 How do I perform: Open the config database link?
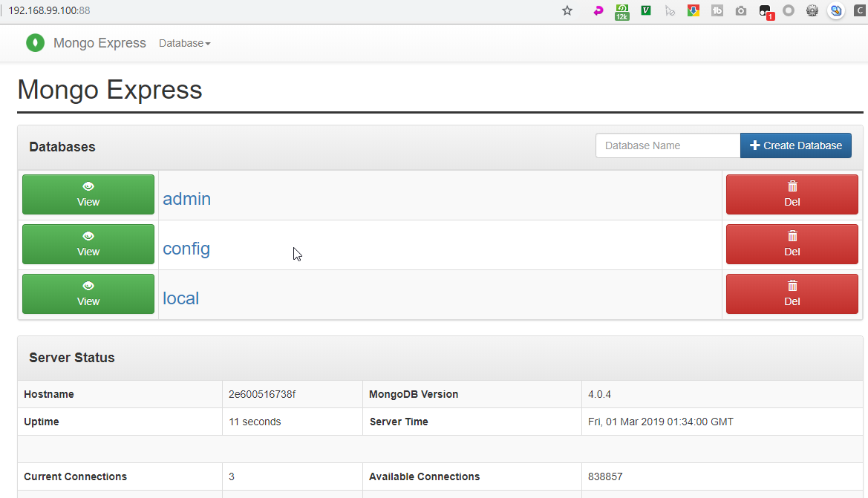point(186,249)
